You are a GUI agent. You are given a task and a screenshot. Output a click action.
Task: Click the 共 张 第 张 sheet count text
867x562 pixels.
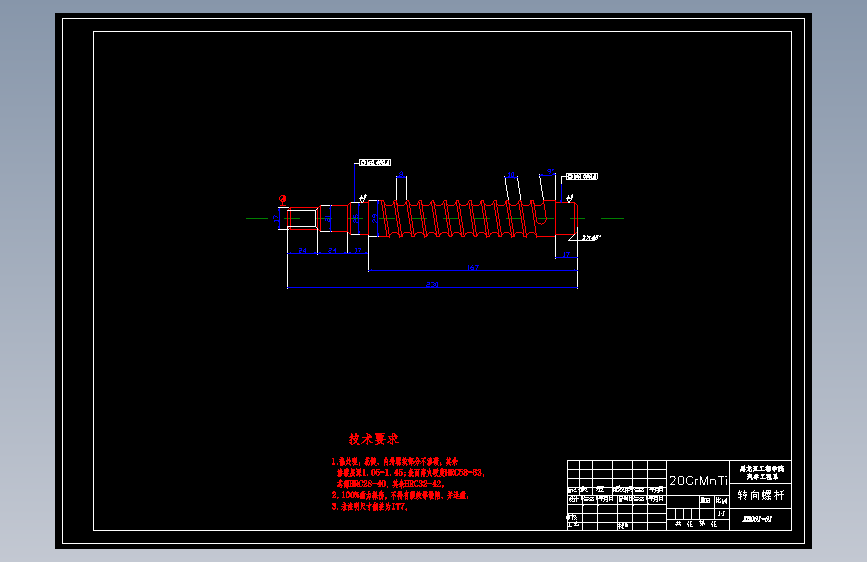pos(696,523)
